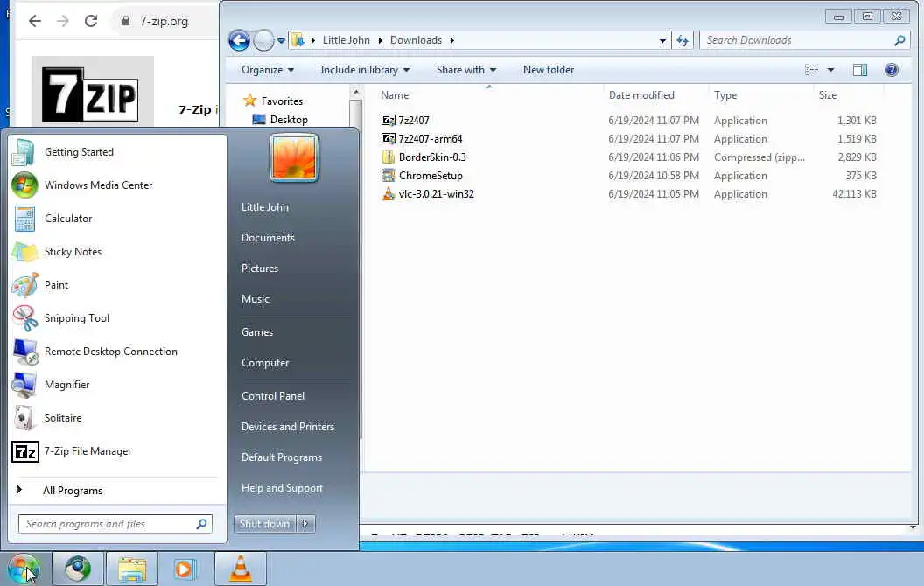Expand the breadcrumb arrow after Downloads
This screenshot has width=924, height=586.
click(452, 40)
